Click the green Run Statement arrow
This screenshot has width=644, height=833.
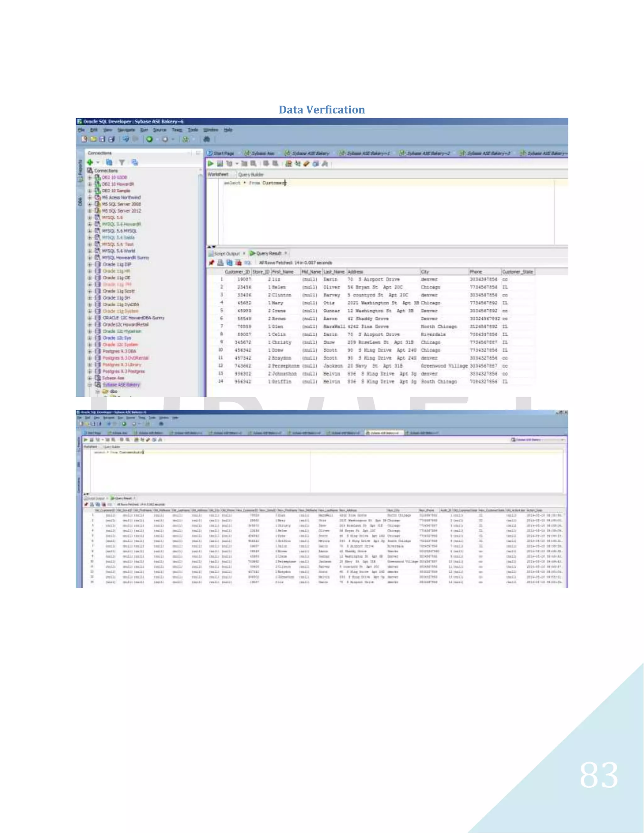(x=211, y=164)
